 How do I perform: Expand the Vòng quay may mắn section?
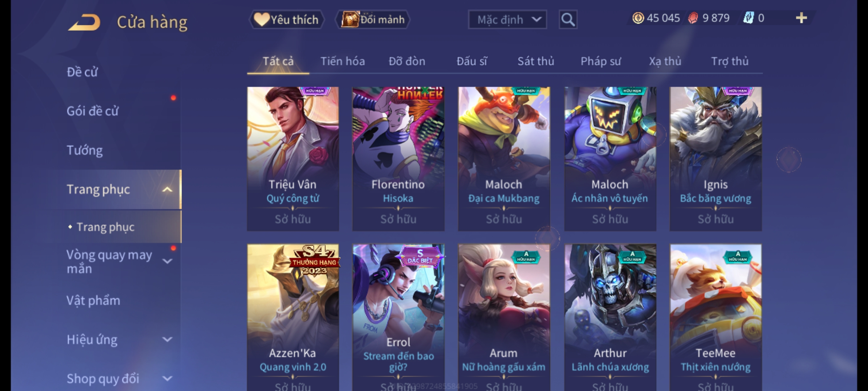[167, 261]
